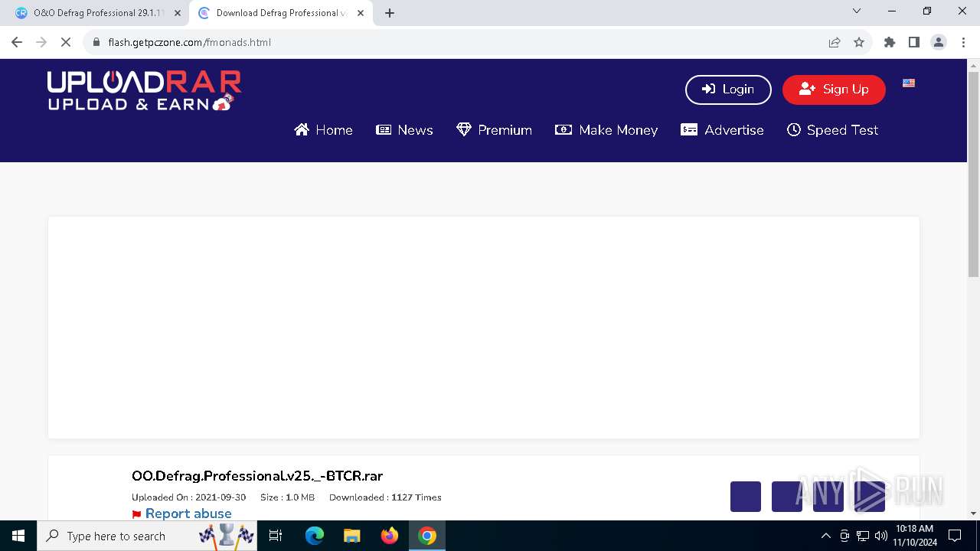Open the Windows Start menu
The height and width of the screenshot is (551, 980).
18,536
